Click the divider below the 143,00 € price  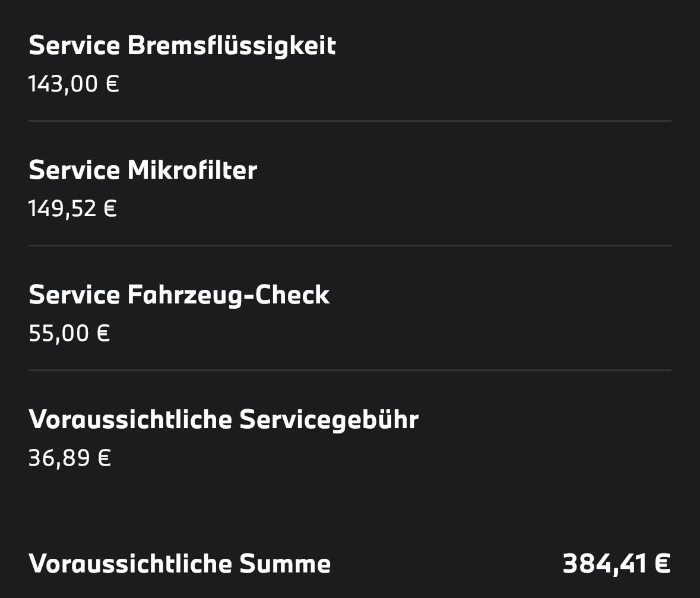[x=350, y=121]
